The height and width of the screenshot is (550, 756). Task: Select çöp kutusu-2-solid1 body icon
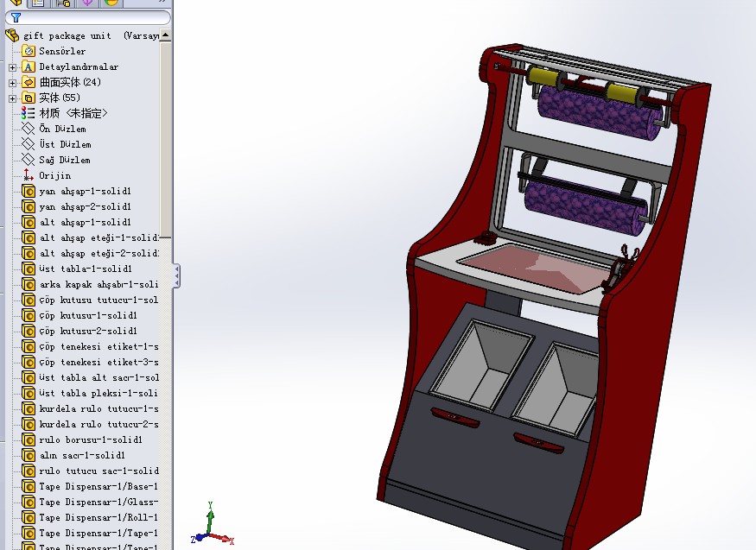(29, 331)
